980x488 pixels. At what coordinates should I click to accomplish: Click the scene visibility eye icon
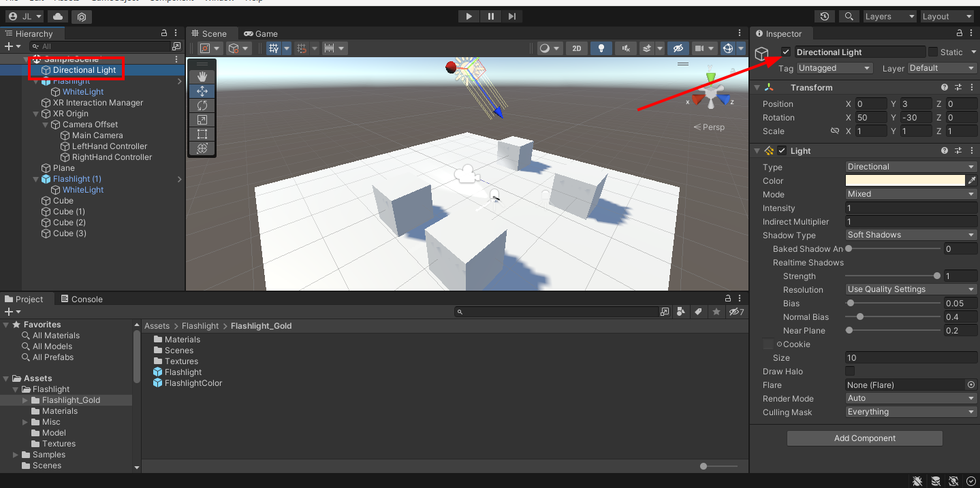(x=678, y=48)
